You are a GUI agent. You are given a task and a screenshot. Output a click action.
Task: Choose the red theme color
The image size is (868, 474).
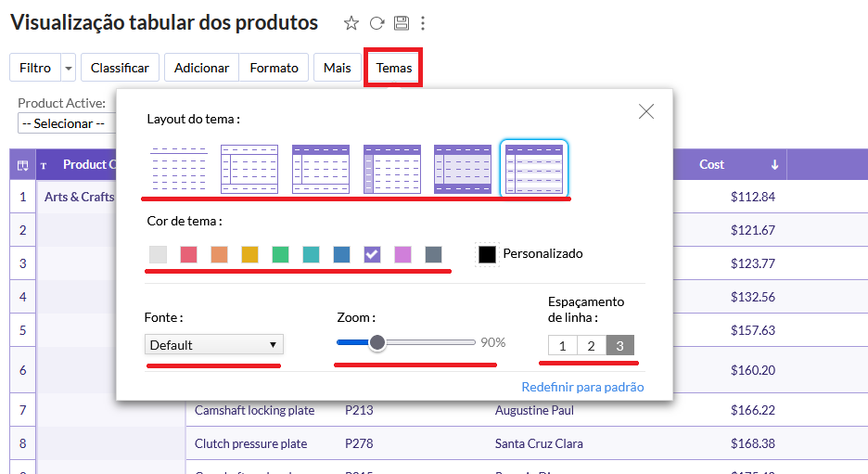tap(189, 255)
